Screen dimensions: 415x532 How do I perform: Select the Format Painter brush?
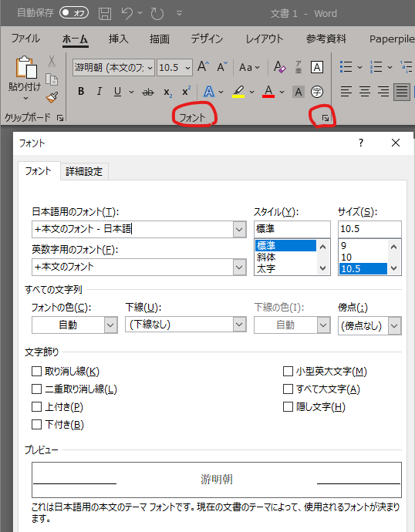(x=52, y=98)
